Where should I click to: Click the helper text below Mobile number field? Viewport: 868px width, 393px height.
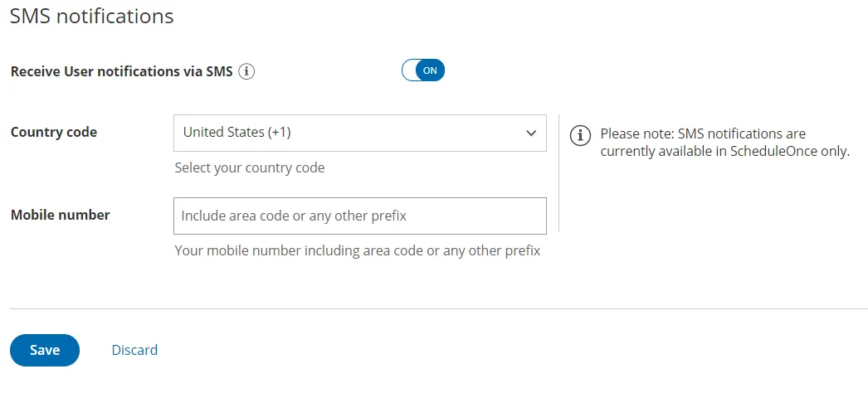(358, 251)
